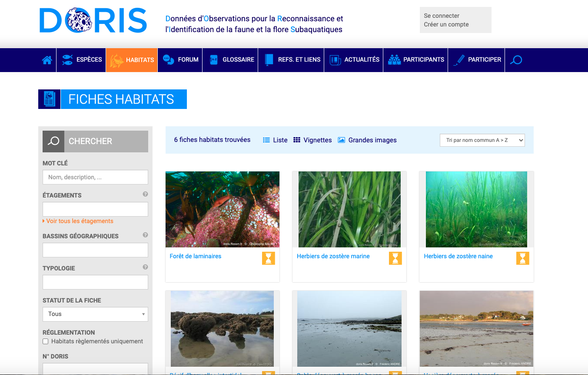The image size is (588, 375).
Task: Click the rocky reef tidal pool photo
Action: coord(223,329)
